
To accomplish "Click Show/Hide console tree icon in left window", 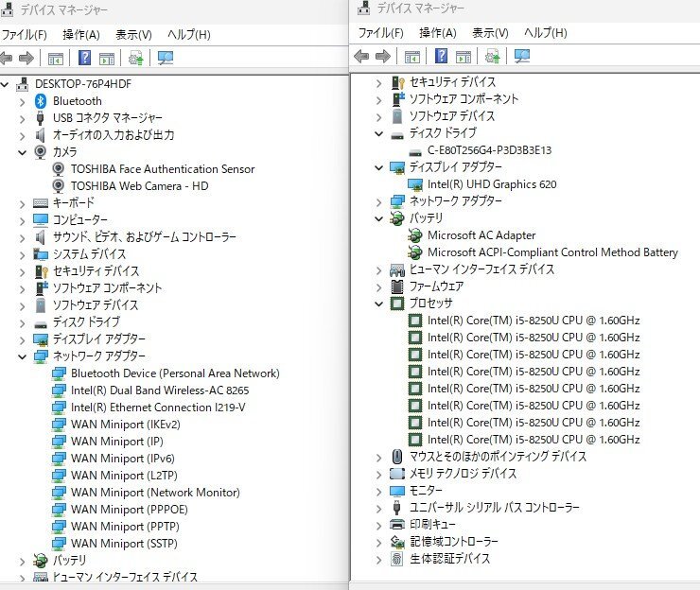I will coord(56,58).
